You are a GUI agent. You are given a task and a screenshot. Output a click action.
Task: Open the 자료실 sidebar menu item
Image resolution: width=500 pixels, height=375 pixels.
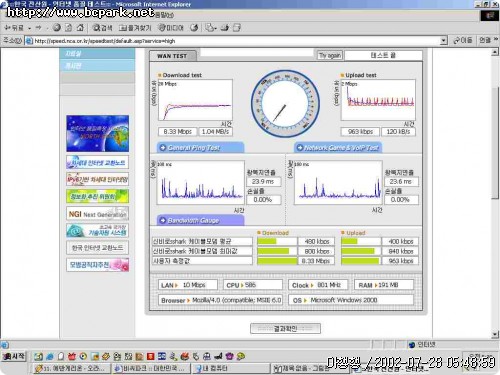click(97, 53)
